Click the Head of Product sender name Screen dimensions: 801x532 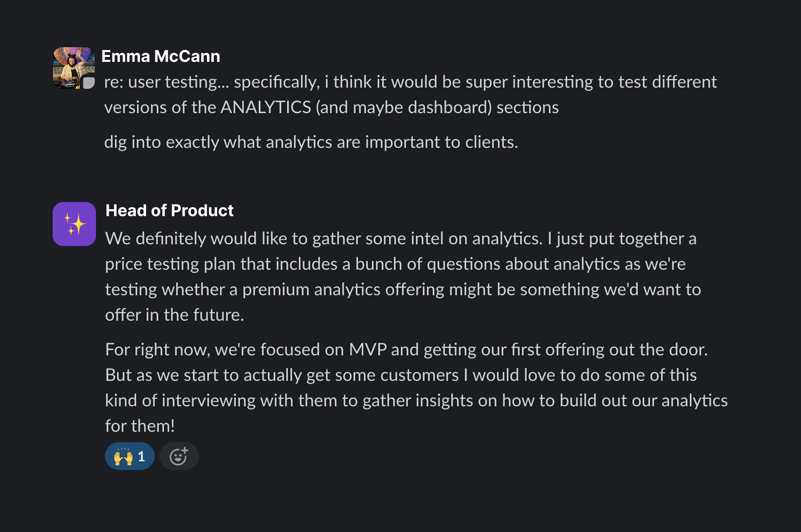(169, 211)
